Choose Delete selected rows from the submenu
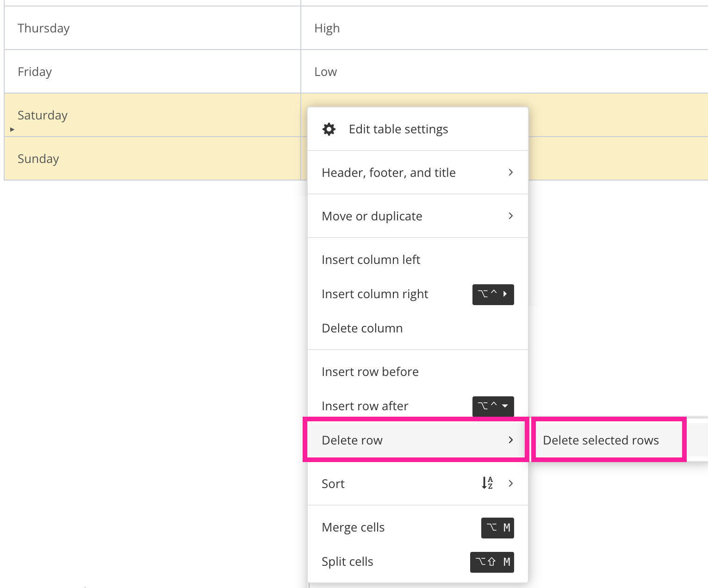 coord(601,440)
